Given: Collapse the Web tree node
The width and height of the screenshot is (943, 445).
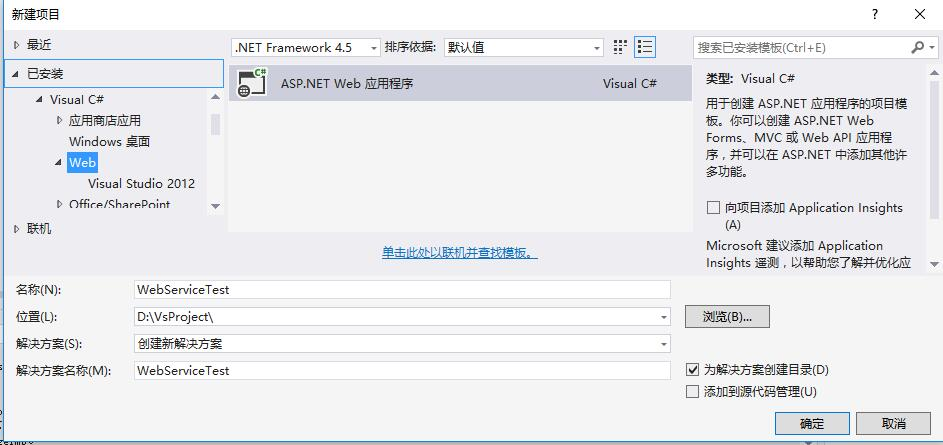Looking at the screenshot, I should click(x=58, y=163).
